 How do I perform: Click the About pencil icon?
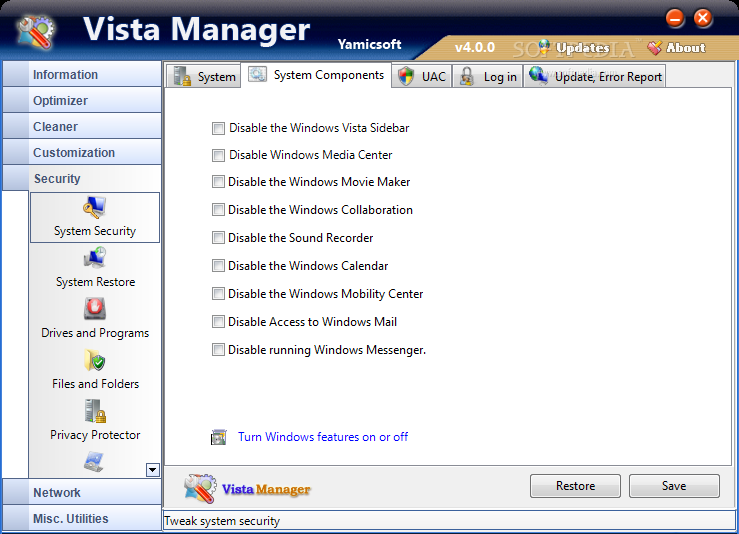tap(655, 48)
